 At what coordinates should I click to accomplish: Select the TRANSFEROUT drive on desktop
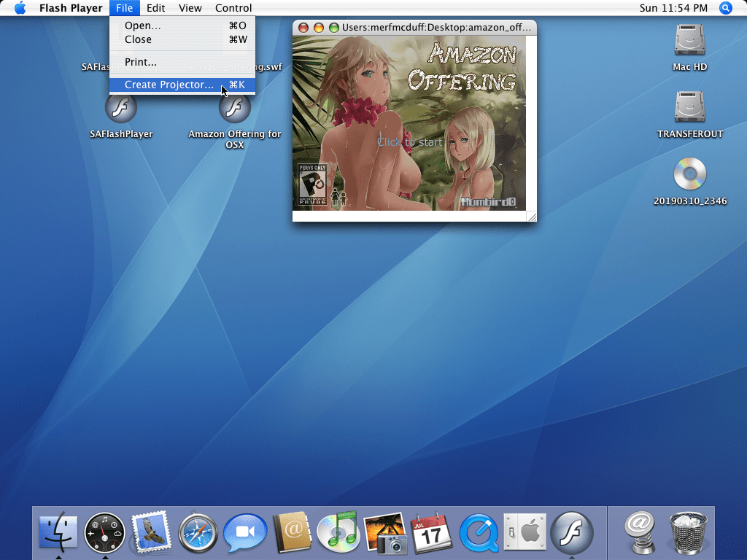click(689, 108)
